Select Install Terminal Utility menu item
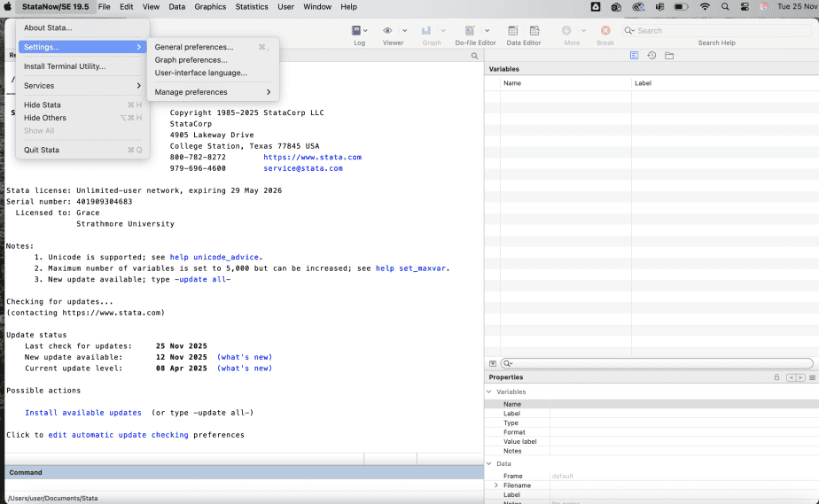 pyautogui.click(x=82, y=66)
